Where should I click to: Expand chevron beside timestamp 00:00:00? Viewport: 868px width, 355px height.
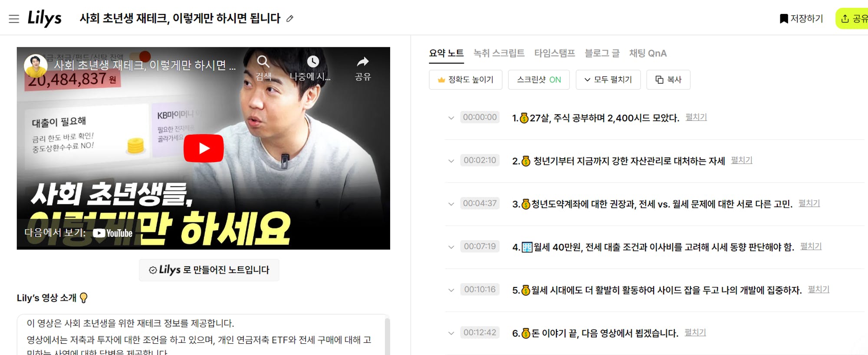click(451, 118)
